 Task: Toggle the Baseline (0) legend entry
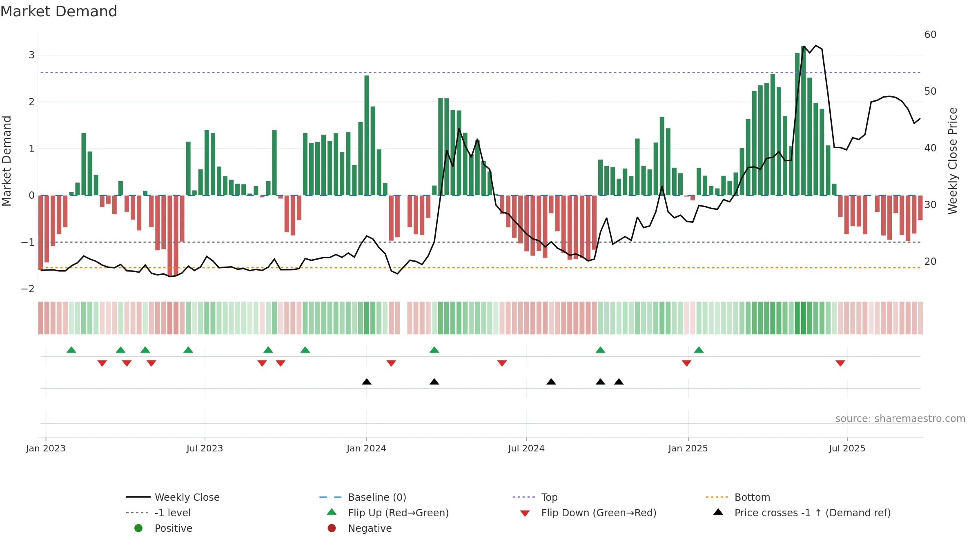click(363, 497)
